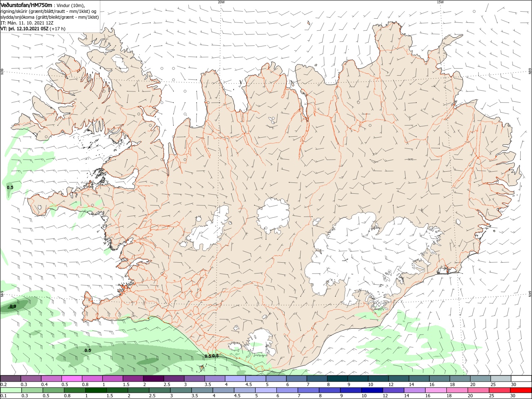Pick upper-row swatch between 1 and 1.5
The image size is (532, 399).
[x=112, y=379]
